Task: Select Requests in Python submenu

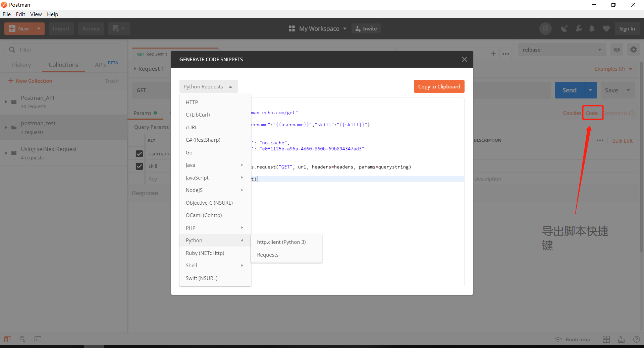Action: (x=286, y=255)
